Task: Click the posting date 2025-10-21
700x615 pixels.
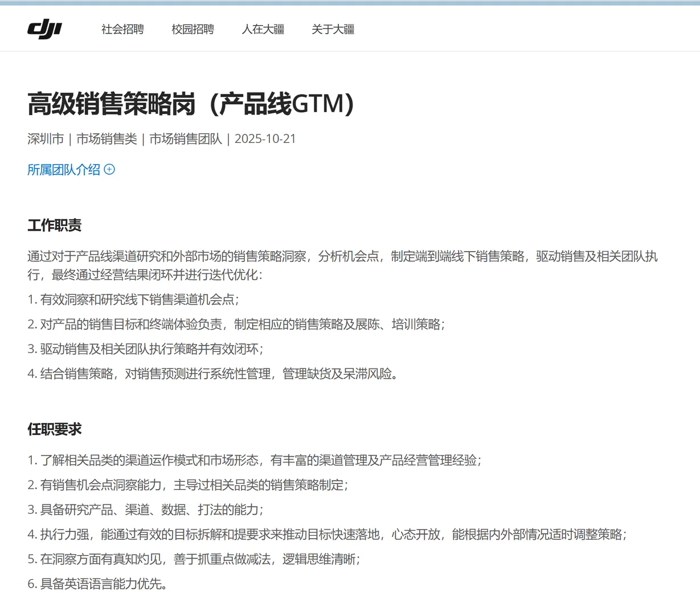Action: 265,138
